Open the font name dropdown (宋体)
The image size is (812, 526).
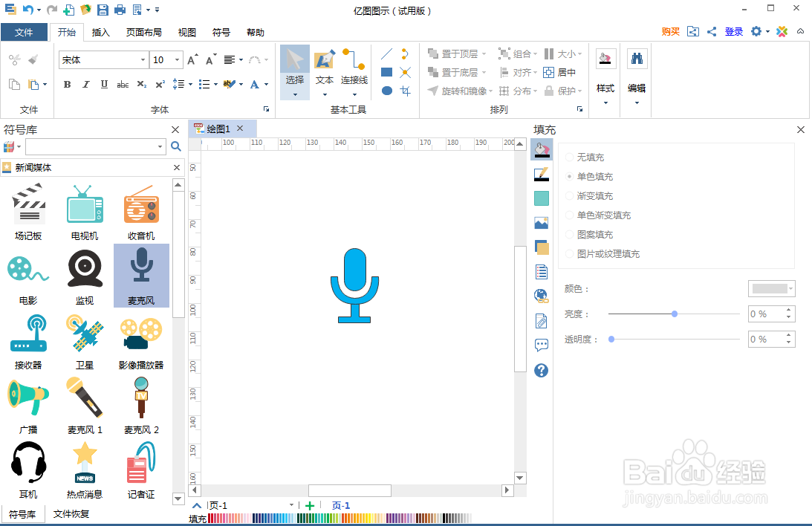click(143, 60)
